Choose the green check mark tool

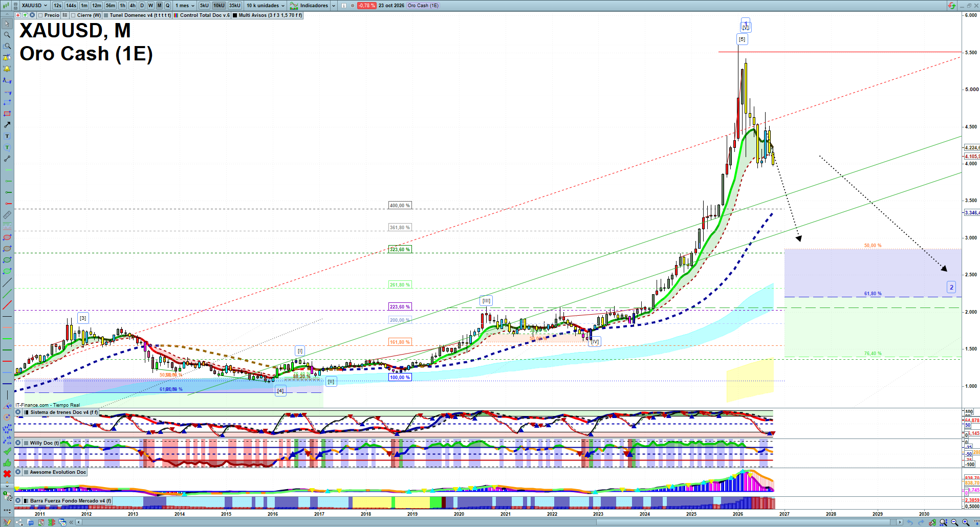click(7, 451)
